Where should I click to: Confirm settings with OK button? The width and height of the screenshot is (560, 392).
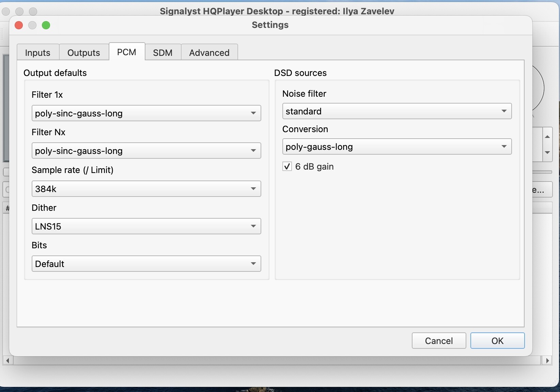click(497, 341)
